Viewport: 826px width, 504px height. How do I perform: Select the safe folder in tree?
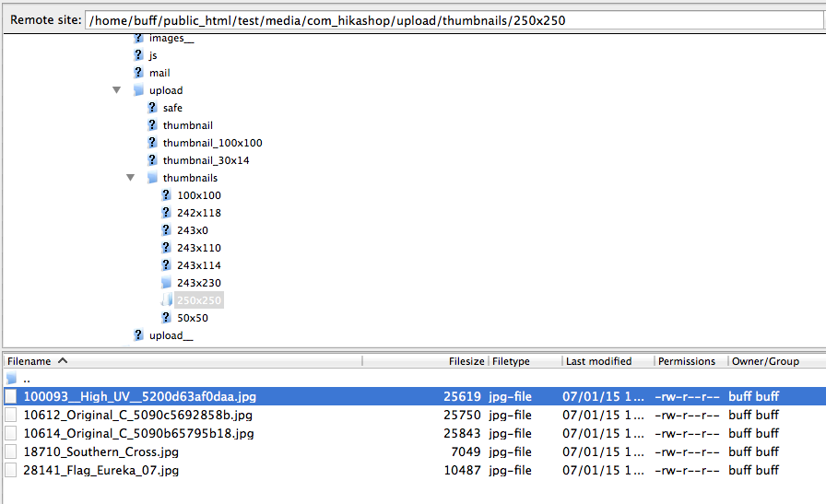(x=172, y=108)
